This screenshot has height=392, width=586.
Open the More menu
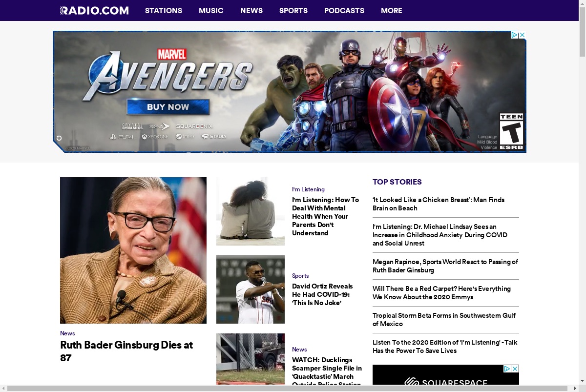[392, 10]
